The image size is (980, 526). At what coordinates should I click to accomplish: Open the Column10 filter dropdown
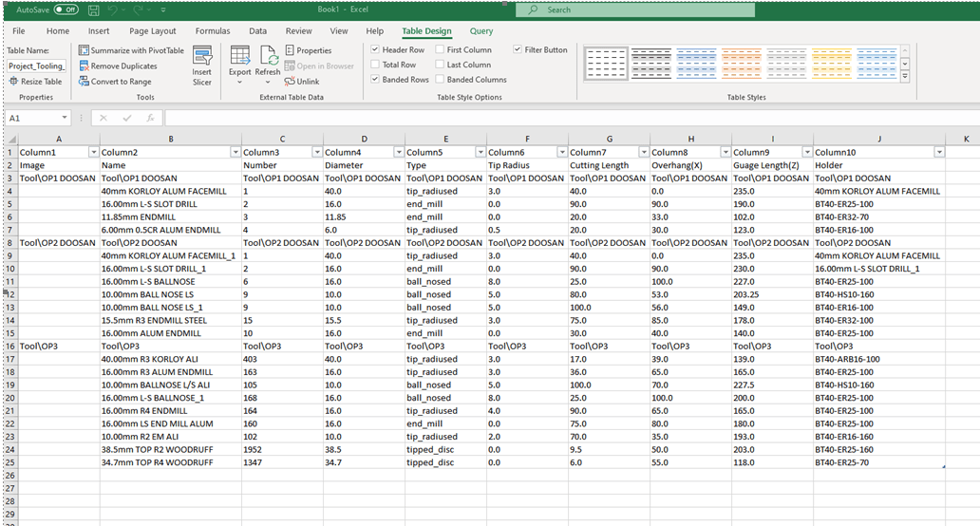click(x=939, y=153)
